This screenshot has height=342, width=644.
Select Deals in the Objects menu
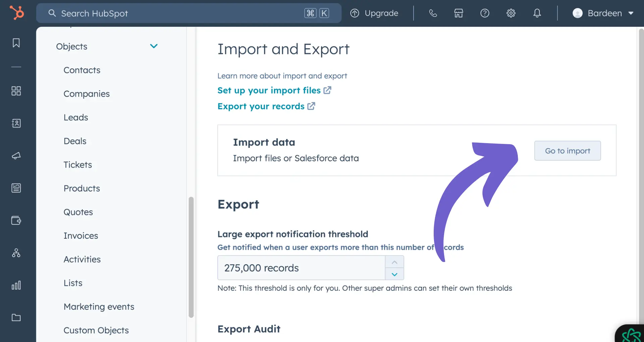tap(75, 141)
